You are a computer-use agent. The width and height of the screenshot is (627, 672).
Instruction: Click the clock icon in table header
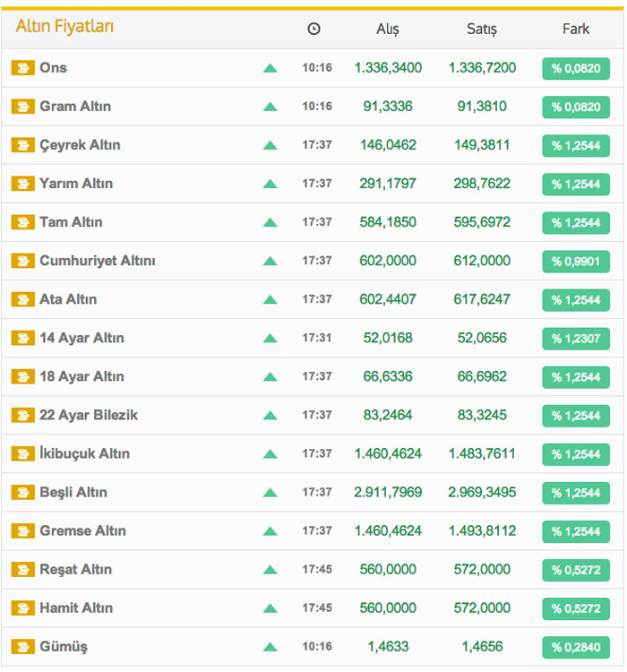coord(313,29)
